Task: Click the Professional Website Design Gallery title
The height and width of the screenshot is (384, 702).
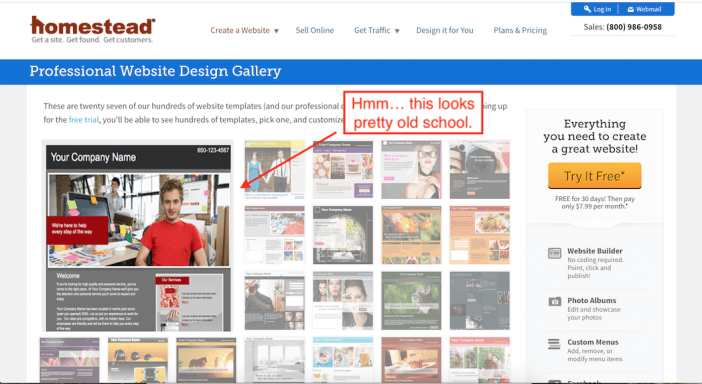Action: click(x=155, y=71)
